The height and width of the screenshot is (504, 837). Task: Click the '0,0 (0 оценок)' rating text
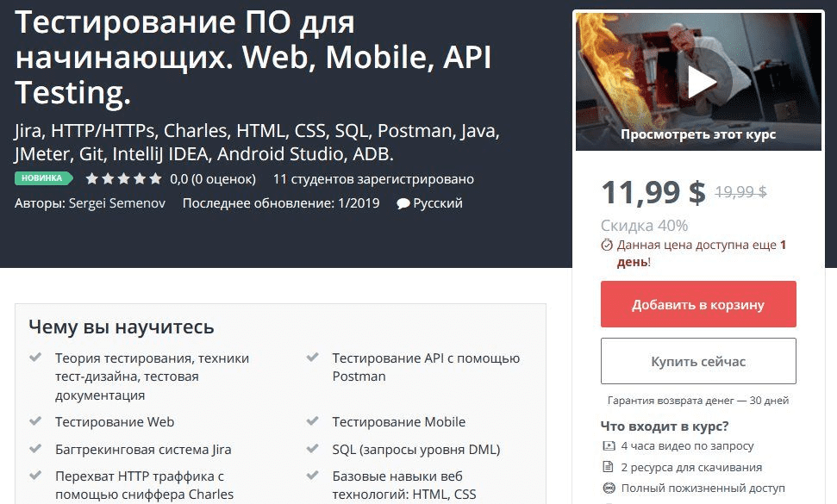click(213, 179)
